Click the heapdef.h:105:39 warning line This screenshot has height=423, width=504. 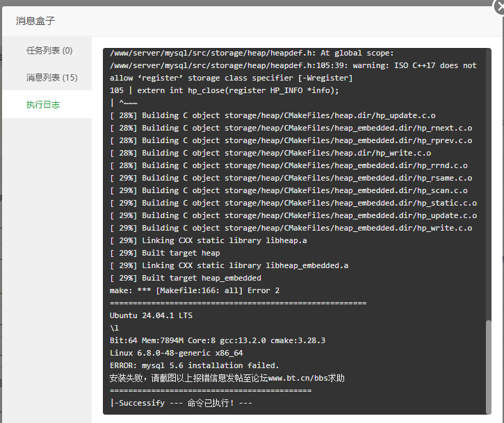coord(293,65)
